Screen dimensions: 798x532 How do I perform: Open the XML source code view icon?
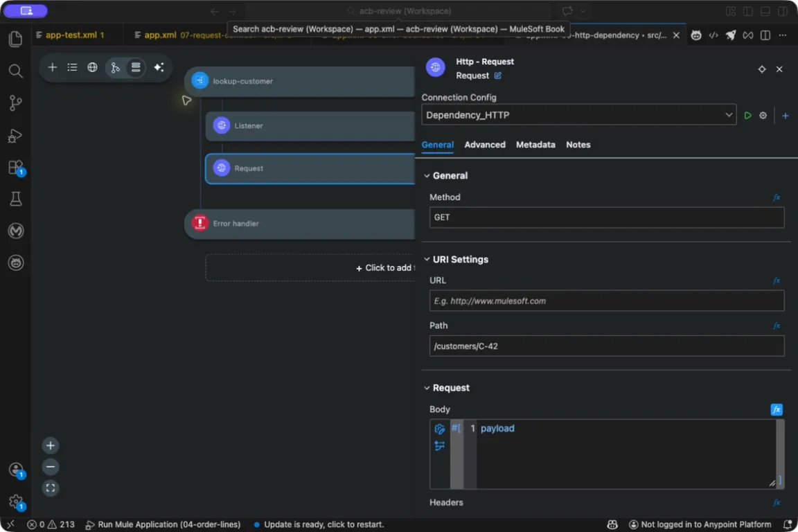(x=713, y=35)
